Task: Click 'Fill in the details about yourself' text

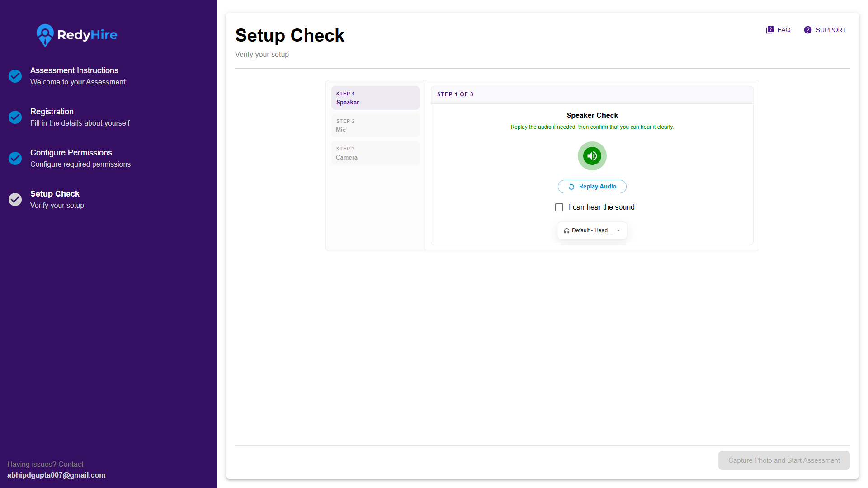Action: click(x=80, y=123)
